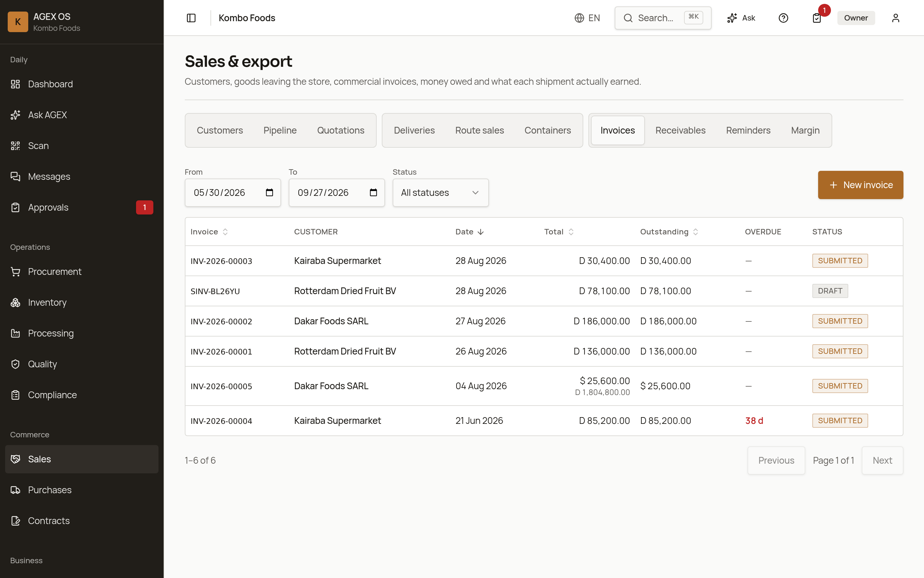Click the Dashboard grid icon in sidebar
This screenshot has height=578, width=924.
(15, 84)
